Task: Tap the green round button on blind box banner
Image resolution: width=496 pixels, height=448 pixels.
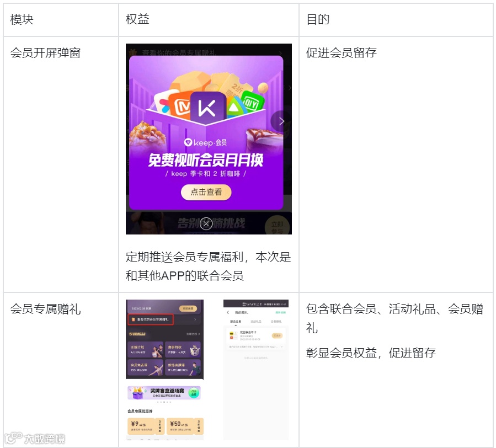Action: (194, 393)
